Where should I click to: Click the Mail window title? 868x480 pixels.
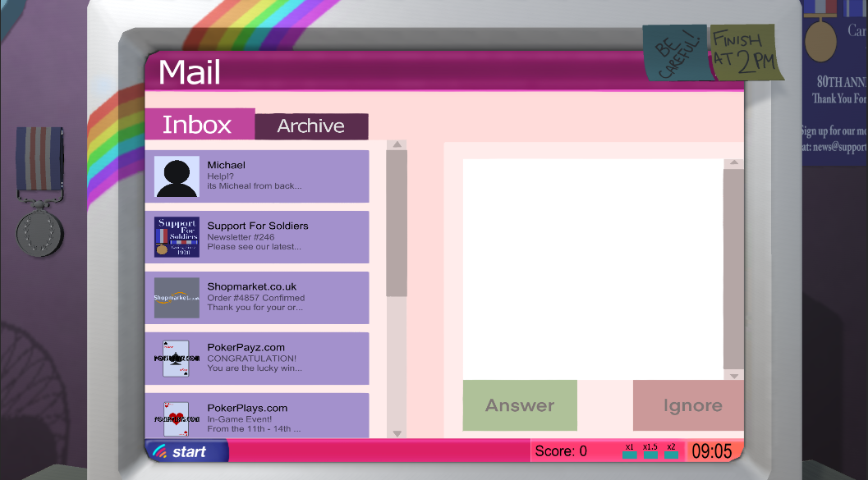(190, 72)
